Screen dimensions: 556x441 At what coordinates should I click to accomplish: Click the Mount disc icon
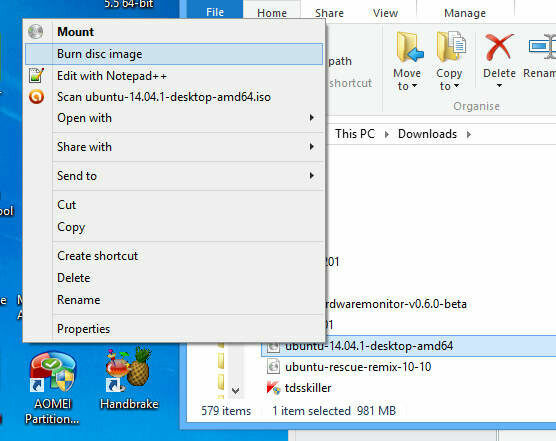[36, 32]
